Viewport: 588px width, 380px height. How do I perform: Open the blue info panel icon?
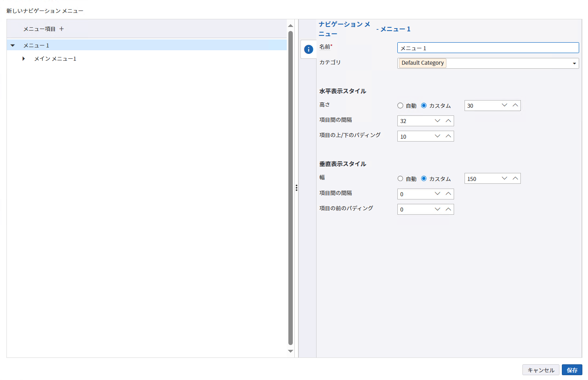(308, 49)
